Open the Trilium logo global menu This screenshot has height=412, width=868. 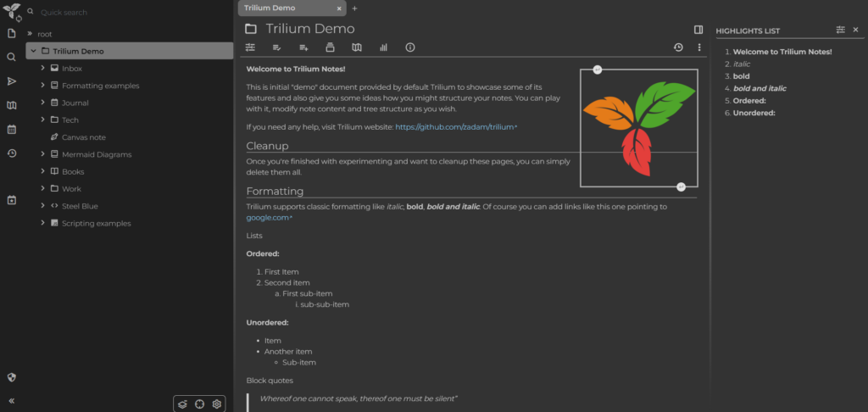(x=10, y=9)
